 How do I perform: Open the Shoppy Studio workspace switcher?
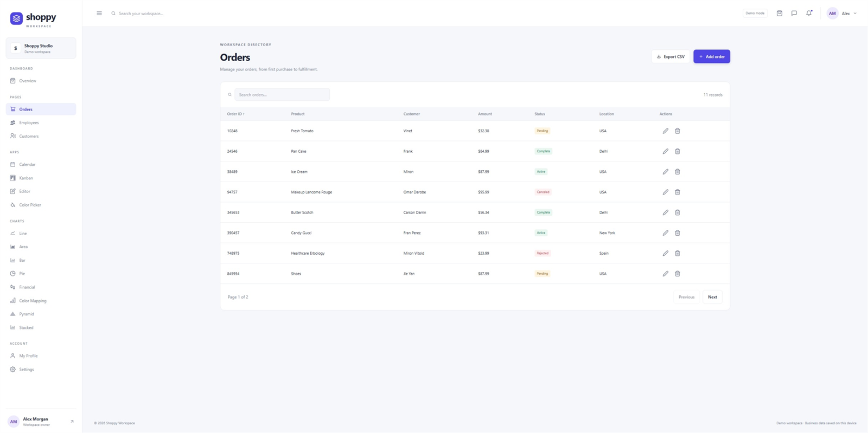tap(41, 48)
